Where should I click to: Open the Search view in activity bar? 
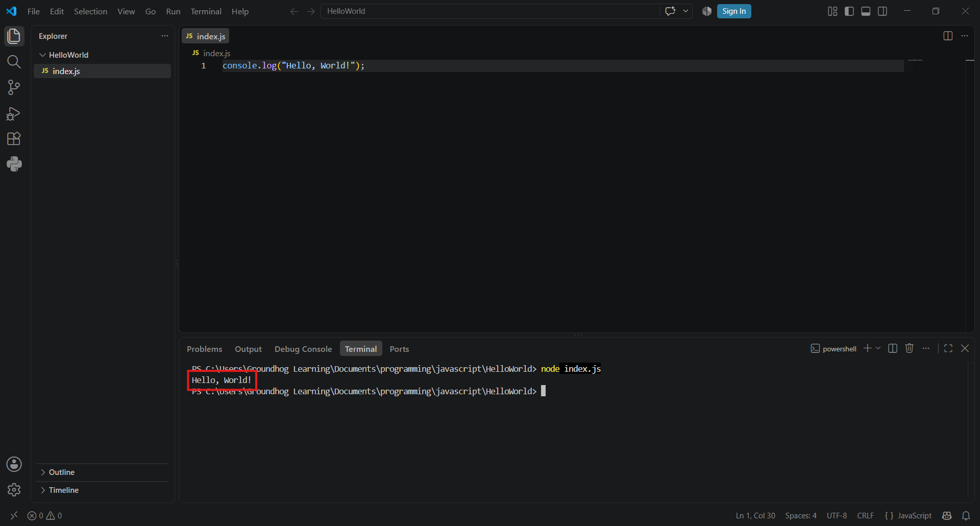(x=14, y=62)
